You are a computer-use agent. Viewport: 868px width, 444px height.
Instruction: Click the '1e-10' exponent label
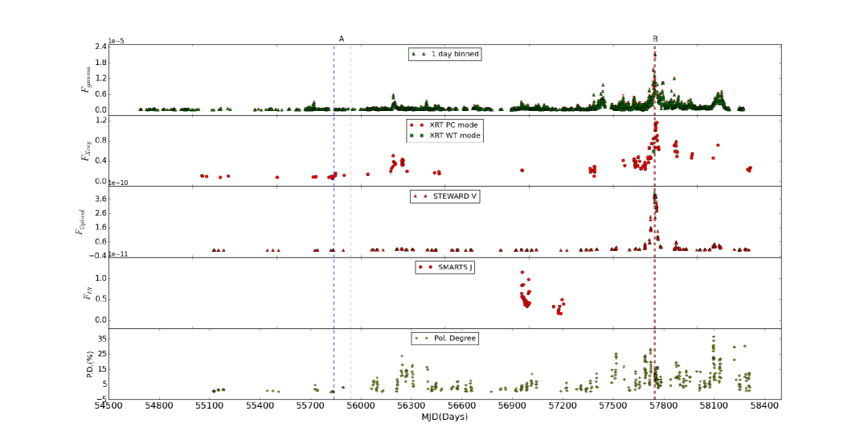point(117,183)
